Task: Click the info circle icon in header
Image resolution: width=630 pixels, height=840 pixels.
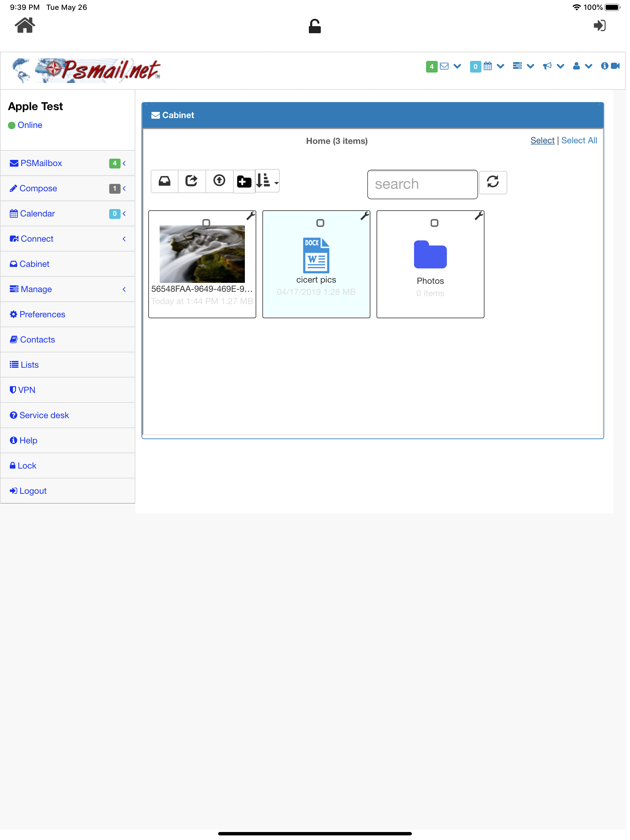Action: tap(604, 66)
